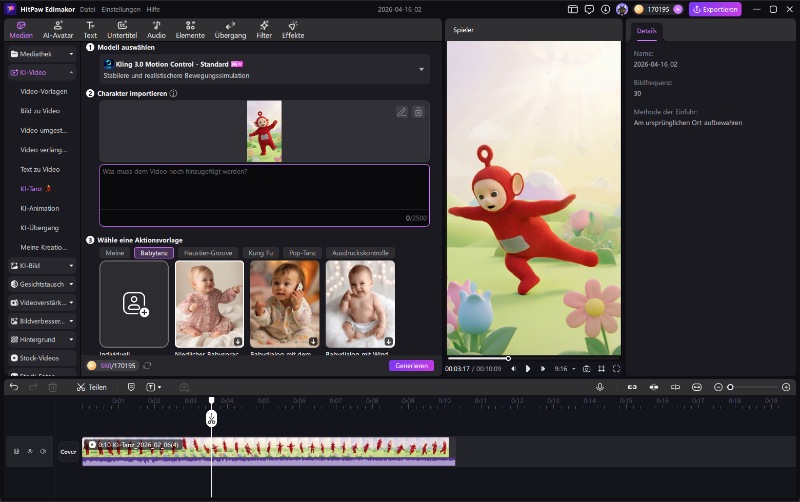Click the marker icon in timeline toolbar
The image size is (800, 502).
131,387
